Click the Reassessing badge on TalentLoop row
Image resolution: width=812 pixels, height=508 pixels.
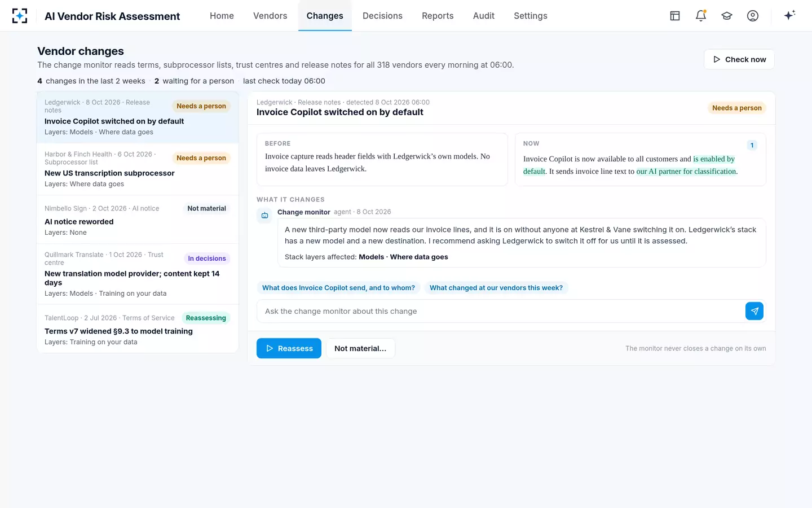point(206,318)
